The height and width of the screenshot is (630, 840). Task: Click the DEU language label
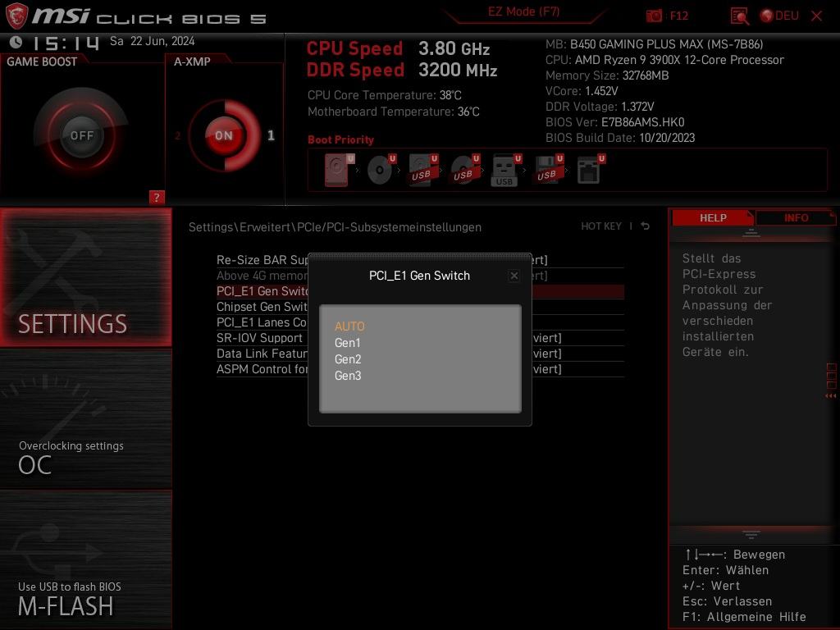(787, 16)
